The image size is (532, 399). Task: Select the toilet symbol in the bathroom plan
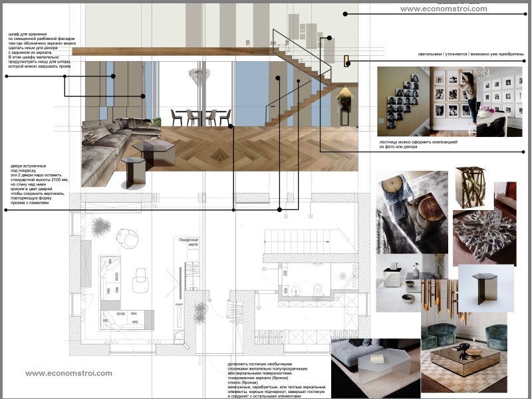coord(318,289)
